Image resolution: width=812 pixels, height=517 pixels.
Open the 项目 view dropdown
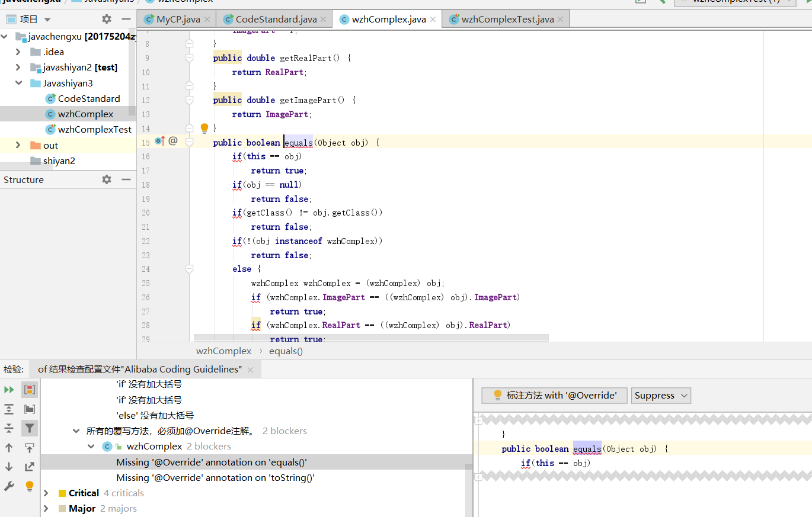tap(47, 20)
